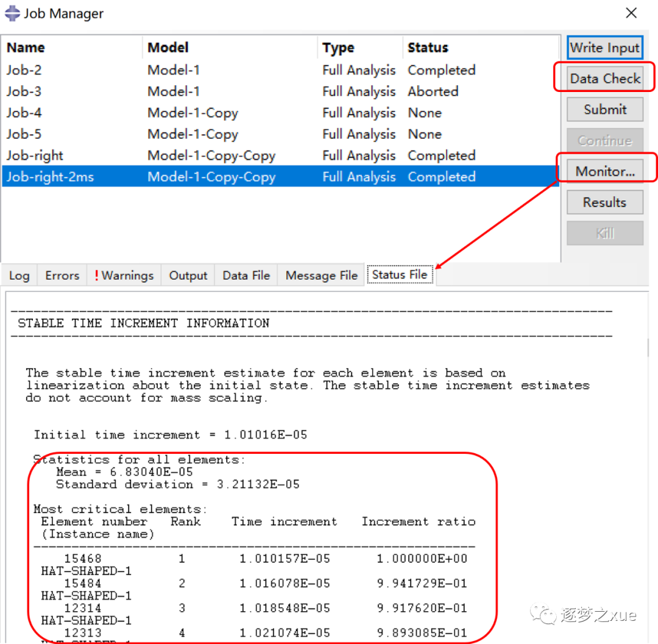The height and width of the screenshot is (644, 658).
Task: Click the Completed status of Job-2
Action: 442,70
